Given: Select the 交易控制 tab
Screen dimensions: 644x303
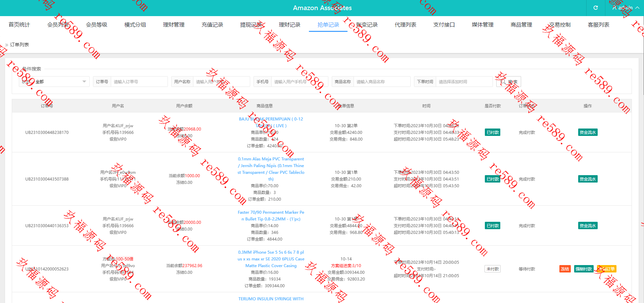Looking at the screenshot, I should 560,24.
